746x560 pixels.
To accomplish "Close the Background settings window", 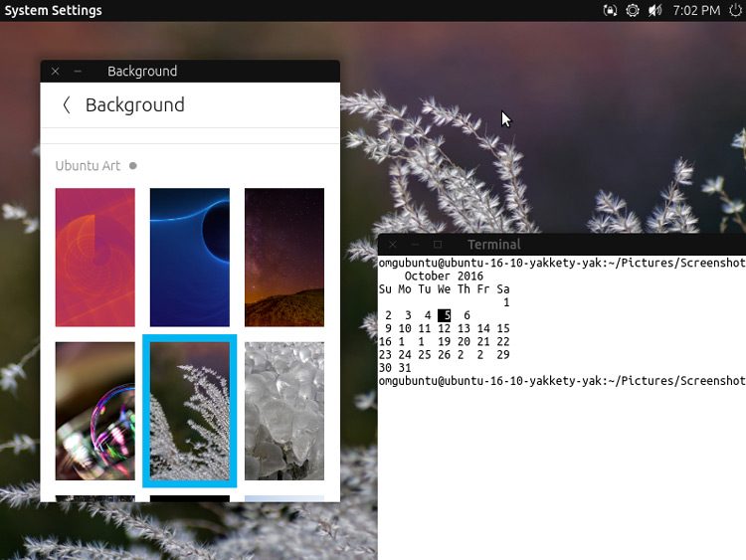I will [55, 72].
